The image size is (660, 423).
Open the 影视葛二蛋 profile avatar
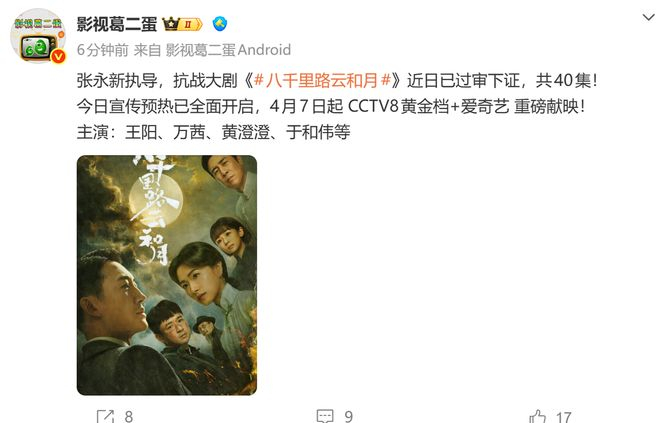coord(38,36)
